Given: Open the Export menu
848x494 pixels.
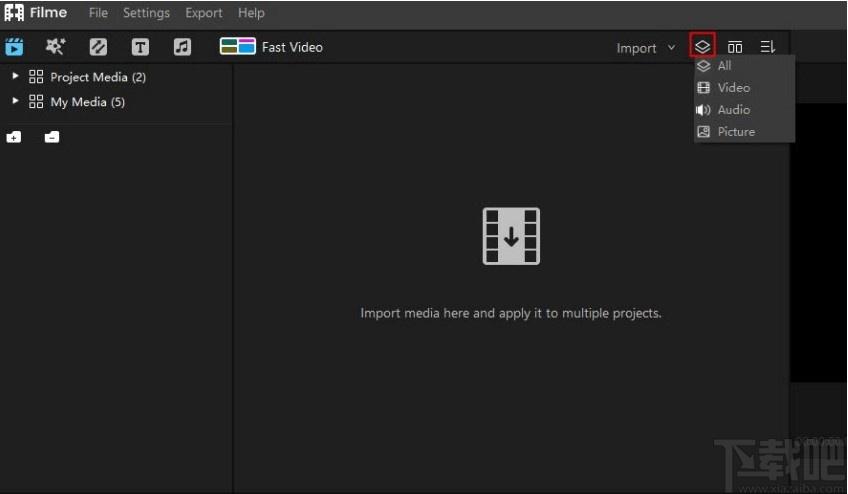Looking at the screenshot, I should tap(203, 13).
